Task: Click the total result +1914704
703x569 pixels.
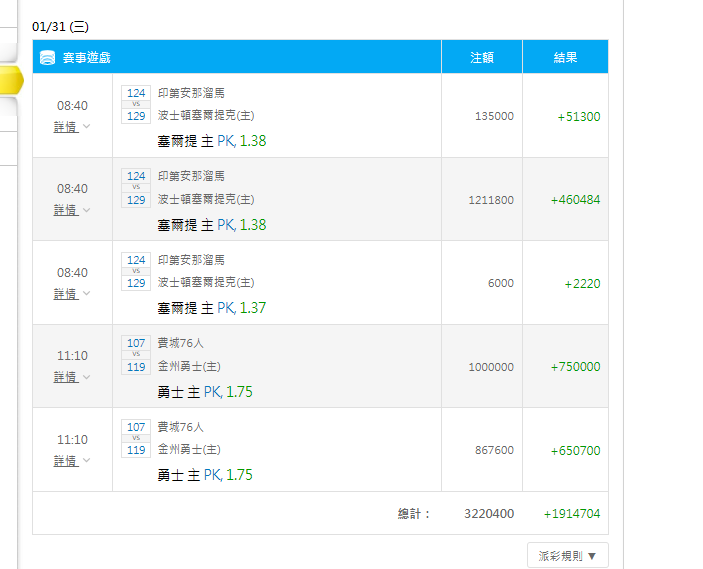Action: pos(572,514)
